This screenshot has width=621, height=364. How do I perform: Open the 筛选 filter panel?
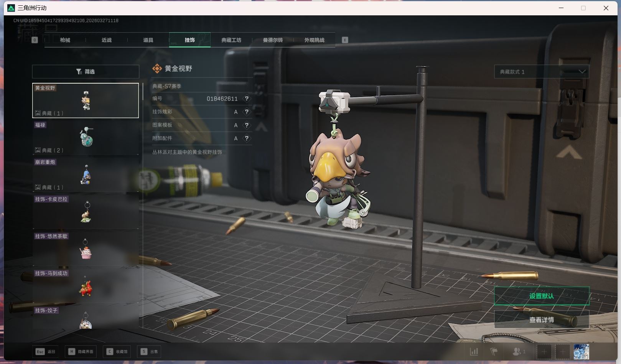click(x=86, y=72)
